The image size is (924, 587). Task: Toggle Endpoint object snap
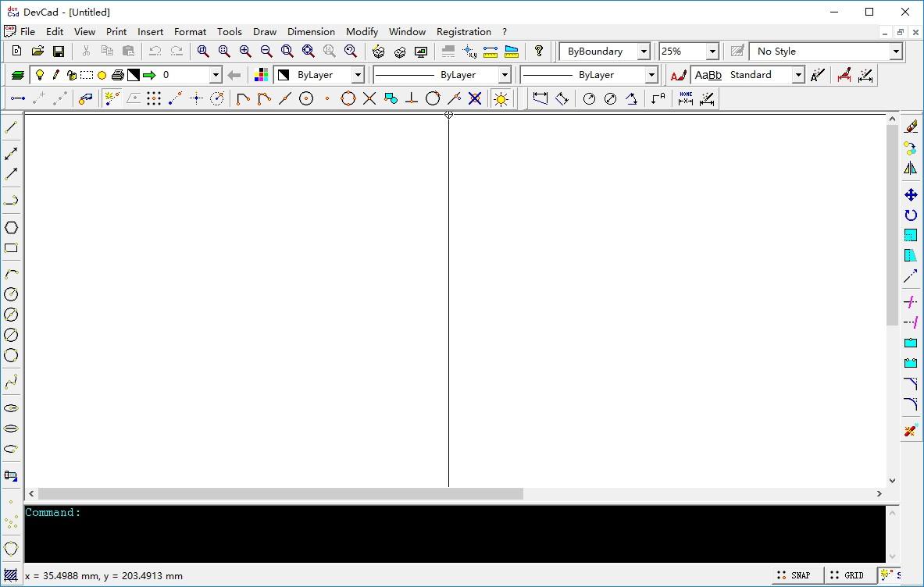click(243, 98)
